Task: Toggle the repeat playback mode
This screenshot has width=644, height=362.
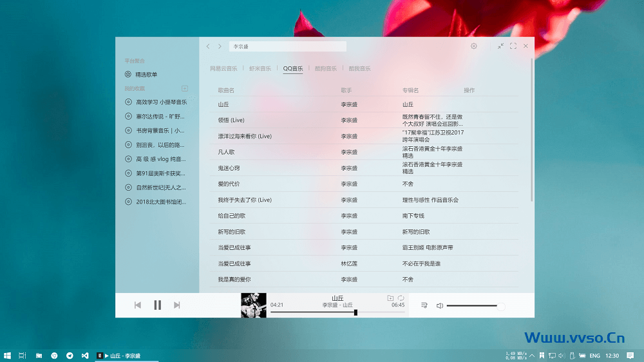Action: tap(401, 298)
